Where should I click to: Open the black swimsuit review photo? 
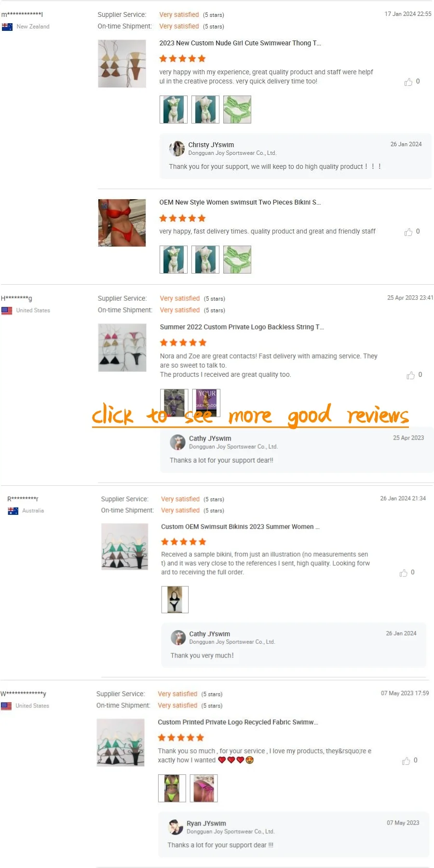coord(175,600)
